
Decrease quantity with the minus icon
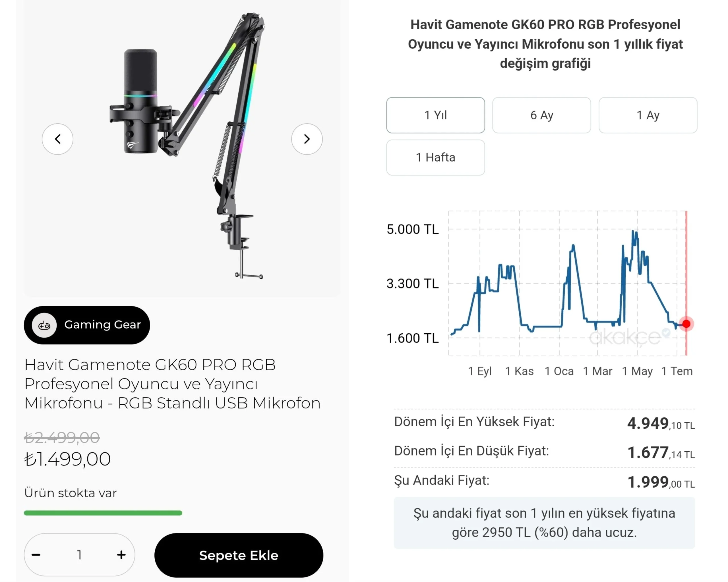pos(36,555)
